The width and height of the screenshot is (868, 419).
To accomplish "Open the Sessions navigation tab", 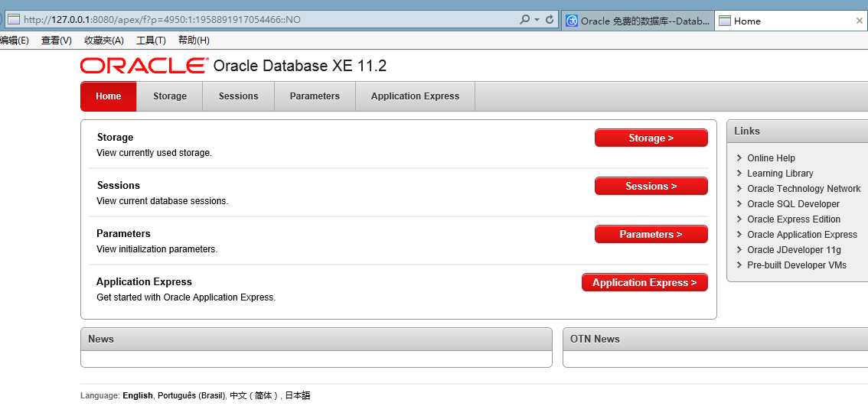I will [238, 96].
